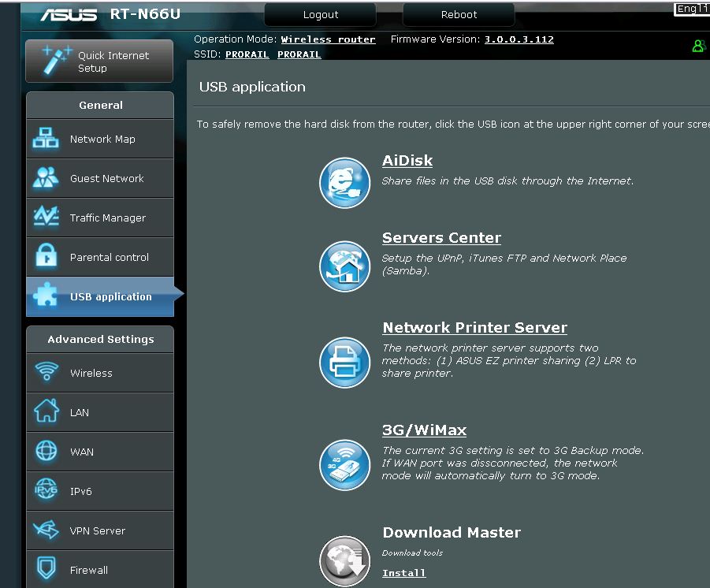The image size is (710, 588).
Task: Open the Network Printer Server title link
Action: (x=475, y=328)
